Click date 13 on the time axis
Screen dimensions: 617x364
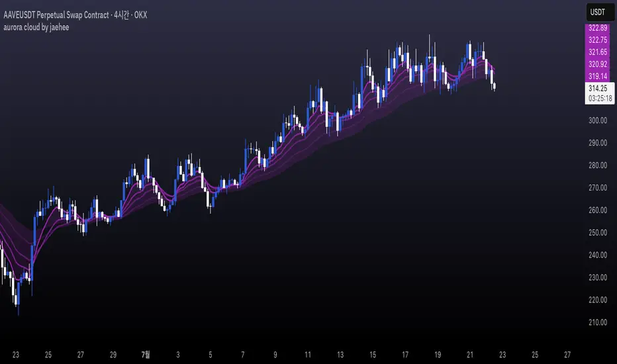click(340, 355)
